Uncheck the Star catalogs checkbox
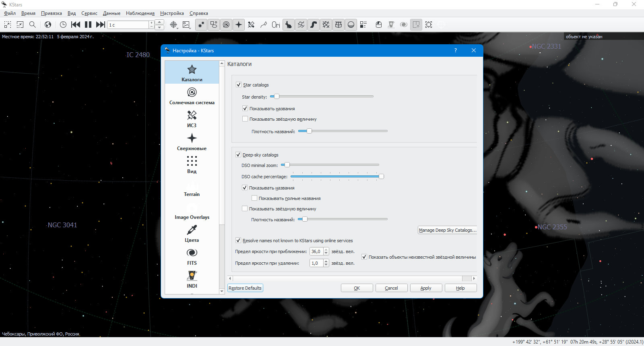This screenshot has height=346, width=644. [239, 85]
